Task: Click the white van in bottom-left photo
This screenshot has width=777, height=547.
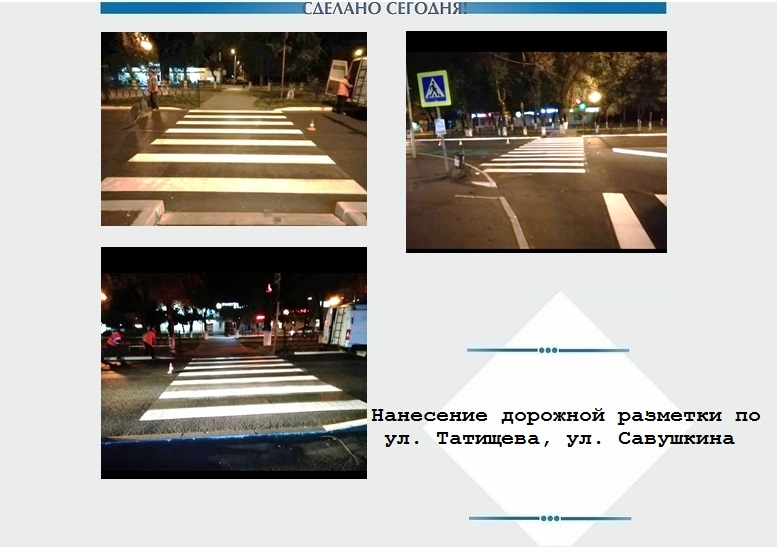Action: tap(345, 326)
